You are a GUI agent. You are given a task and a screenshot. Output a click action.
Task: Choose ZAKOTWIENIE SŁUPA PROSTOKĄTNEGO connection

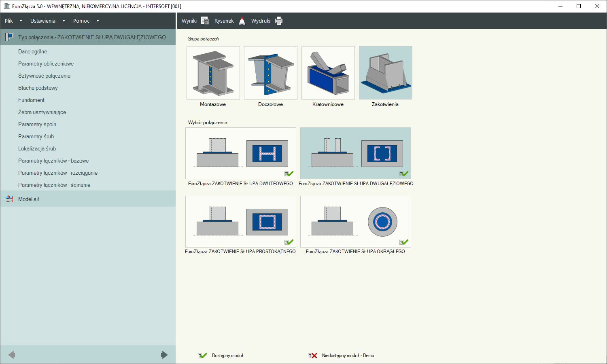coord(241,222)
